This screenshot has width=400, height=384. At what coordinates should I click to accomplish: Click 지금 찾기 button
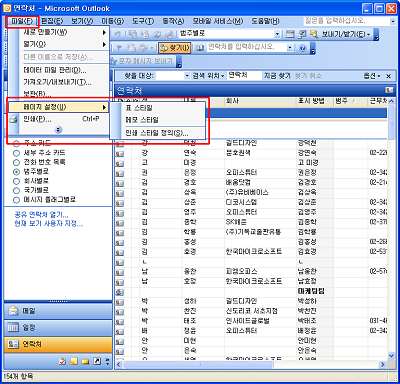pyautogui.click(x=277, y=76)
